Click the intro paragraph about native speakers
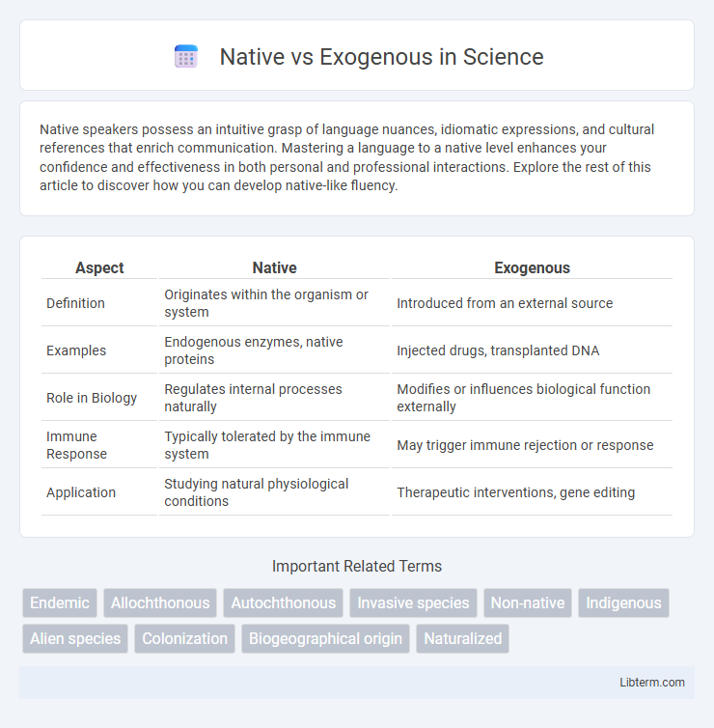Image resolution: width=714 pixels, height=728 pixels. 347,157
